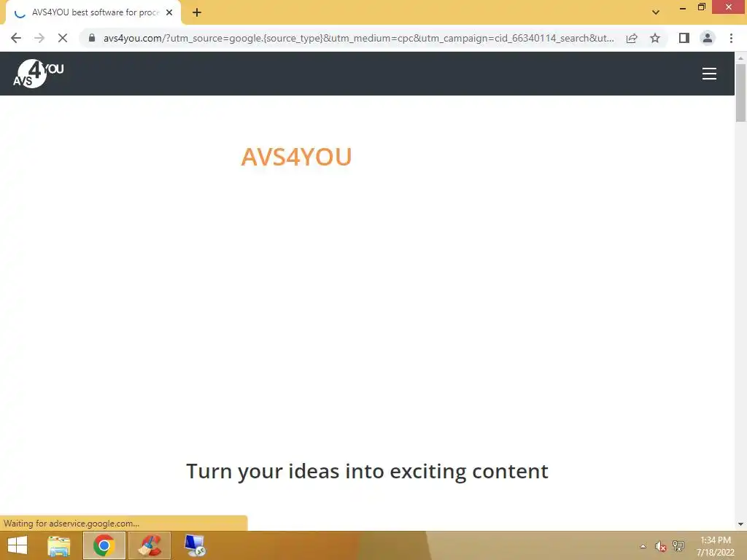
Task: Focus the avs4you.com address bar
Action: coord(358,38)
